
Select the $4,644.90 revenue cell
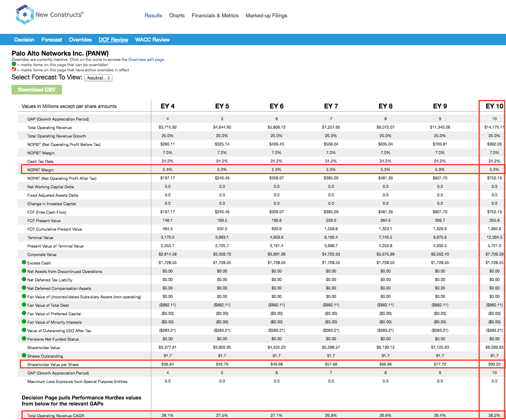[222, 127]
